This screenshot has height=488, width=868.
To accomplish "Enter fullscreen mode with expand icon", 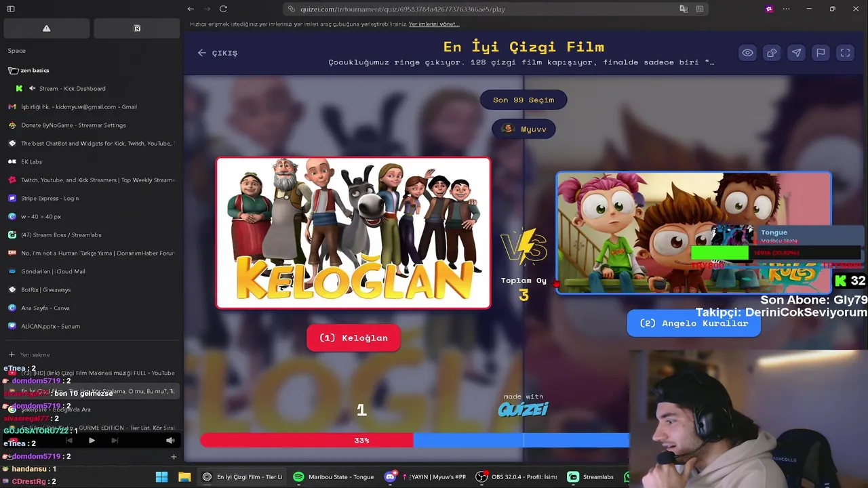I will click(x=845, y=53).
